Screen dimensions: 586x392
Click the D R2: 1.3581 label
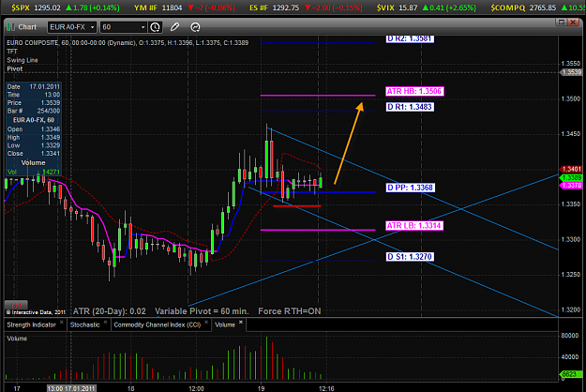410,38
